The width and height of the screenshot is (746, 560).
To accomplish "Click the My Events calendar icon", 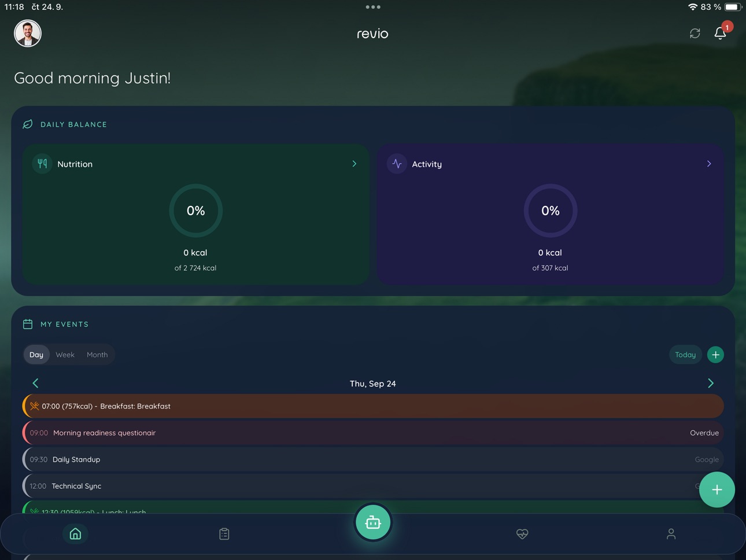I will click(x=28, y=324).
